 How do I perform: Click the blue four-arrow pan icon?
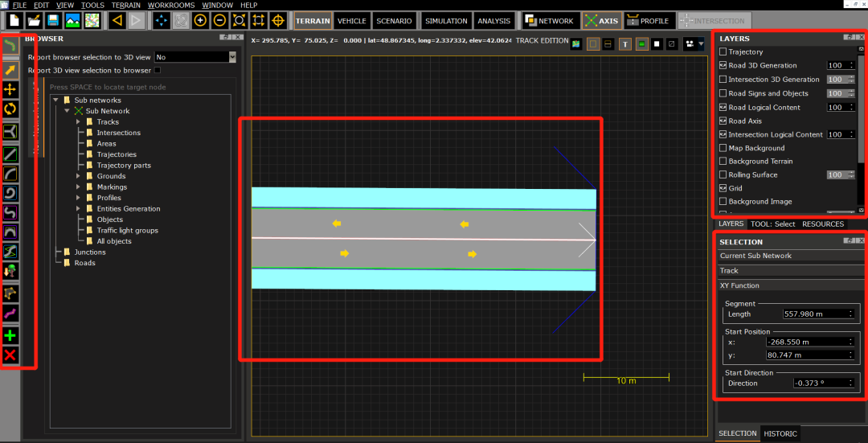click(162, 21)
